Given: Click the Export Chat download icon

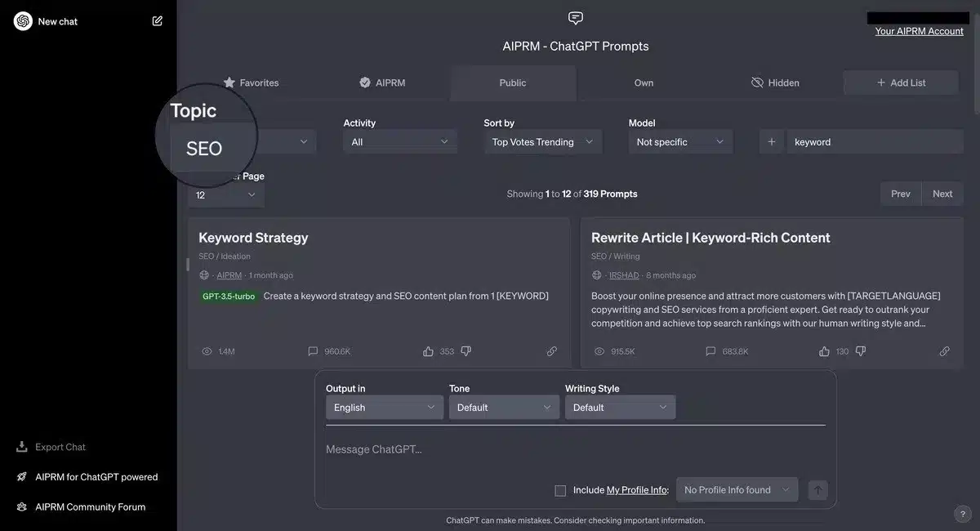Looking at the screenshot, I should (x=22, y=447).
